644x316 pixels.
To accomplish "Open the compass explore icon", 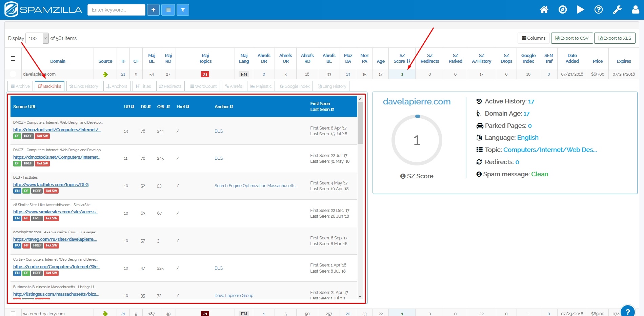I will click(563, 9).
